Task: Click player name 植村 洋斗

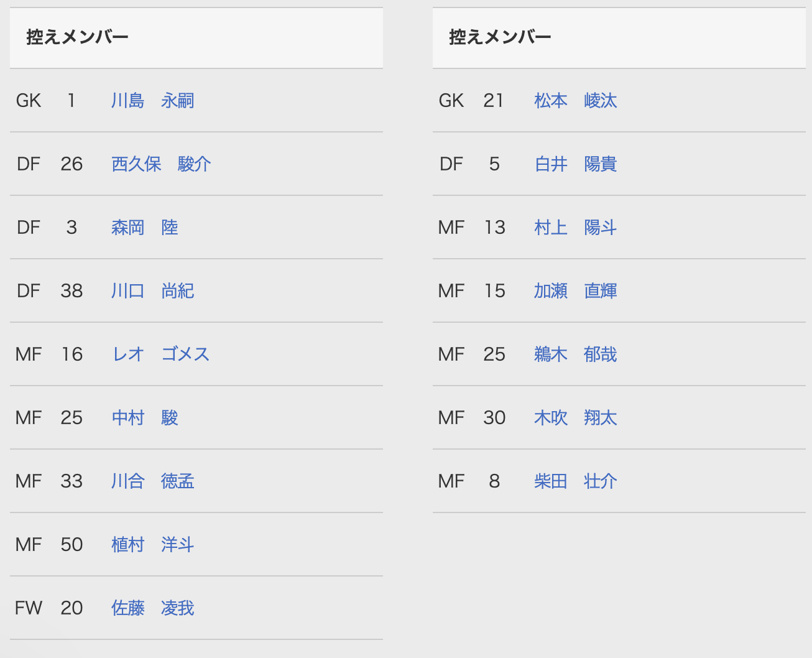Action: (x=152, y=545)
